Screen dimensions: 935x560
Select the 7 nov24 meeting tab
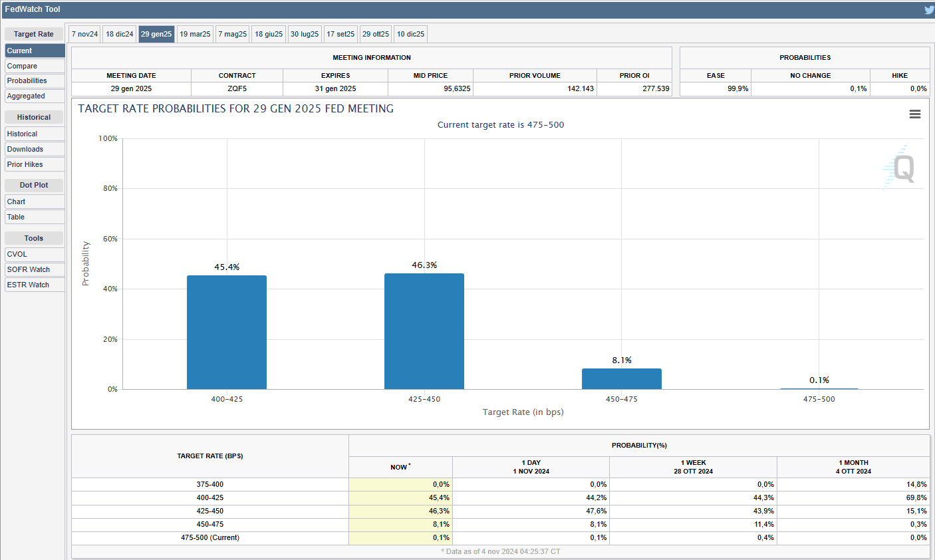[x=85, y=34]
